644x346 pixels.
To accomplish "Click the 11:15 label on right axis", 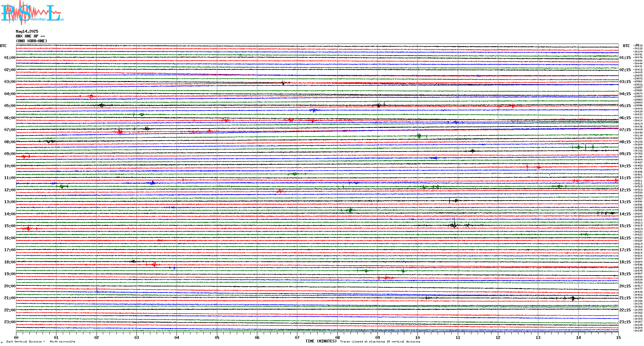I will coord(625,178).
